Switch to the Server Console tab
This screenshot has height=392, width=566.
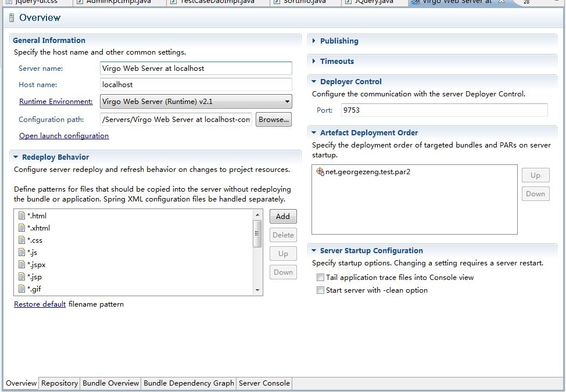click(x=264, y=383)
